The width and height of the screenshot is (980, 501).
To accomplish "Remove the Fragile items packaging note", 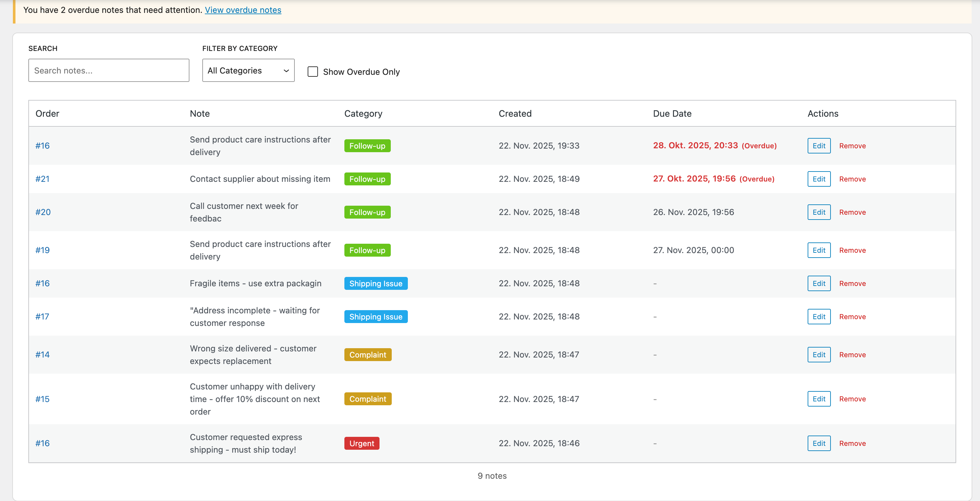I will click(852, 284).
